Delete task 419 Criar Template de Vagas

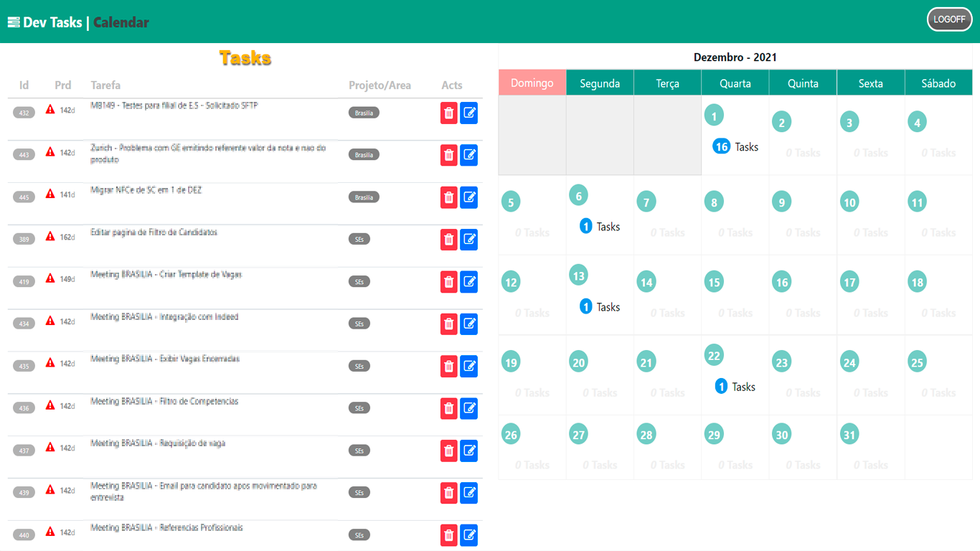(448, 282)
